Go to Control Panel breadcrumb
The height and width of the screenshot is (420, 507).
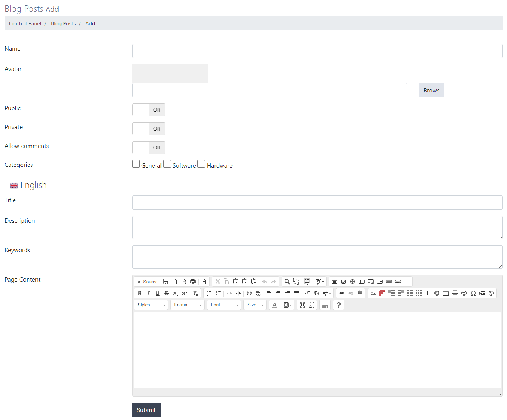25,23
